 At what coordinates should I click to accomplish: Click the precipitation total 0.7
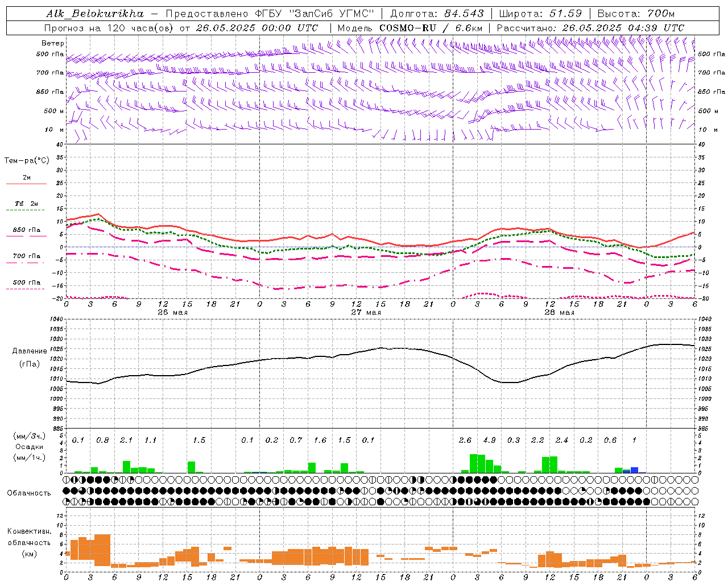[296, 440]
